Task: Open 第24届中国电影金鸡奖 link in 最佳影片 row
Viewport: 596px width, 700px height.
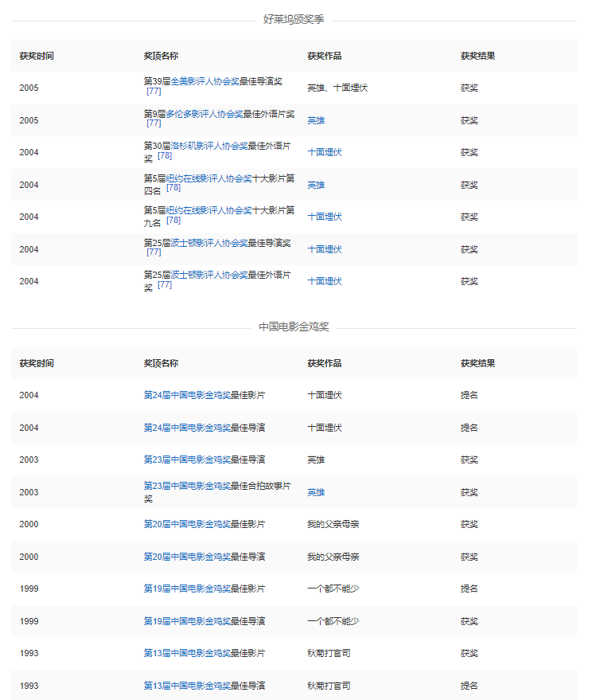Action: click(187, 396)
